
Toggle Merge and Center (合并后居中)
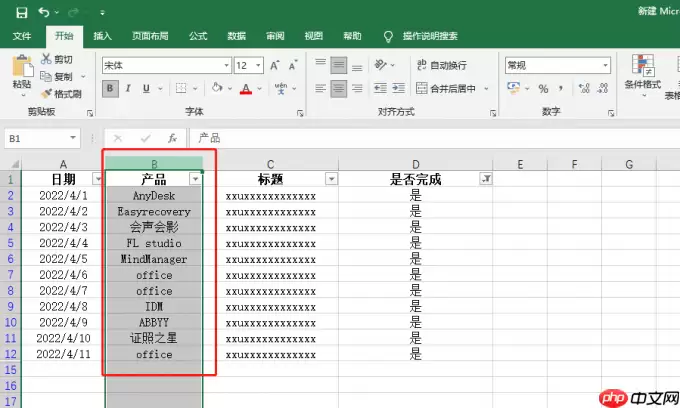pos(446,88)
